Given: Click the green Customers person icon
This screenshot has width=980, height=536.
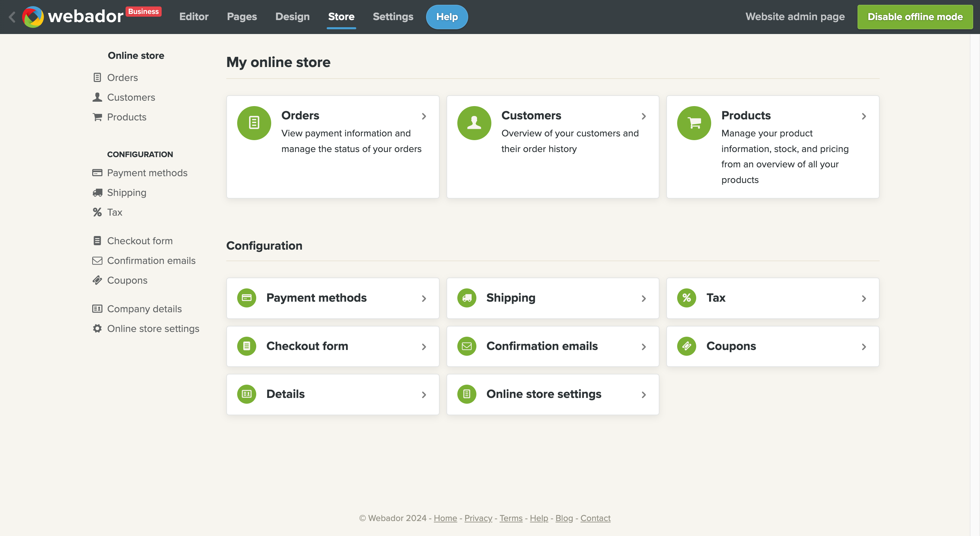Looking at the screenshot, I should point(474,123).
